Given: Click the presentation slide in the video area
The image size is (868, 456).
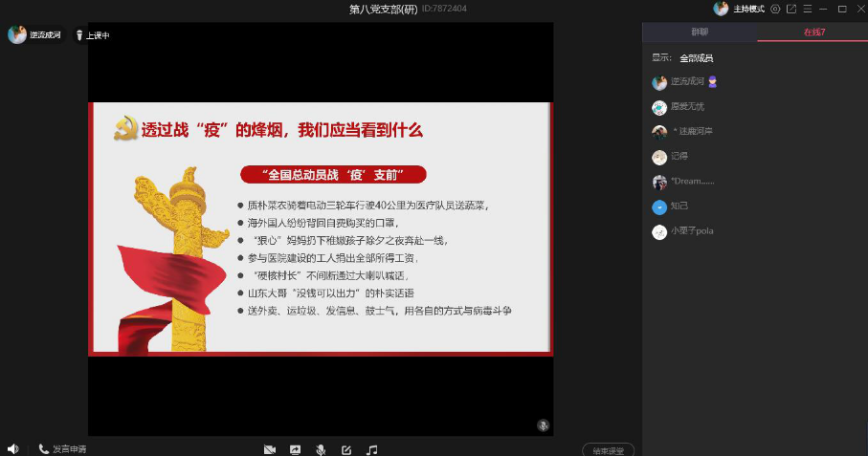Looking at the screenshot, I should click(x=321, y=228).
